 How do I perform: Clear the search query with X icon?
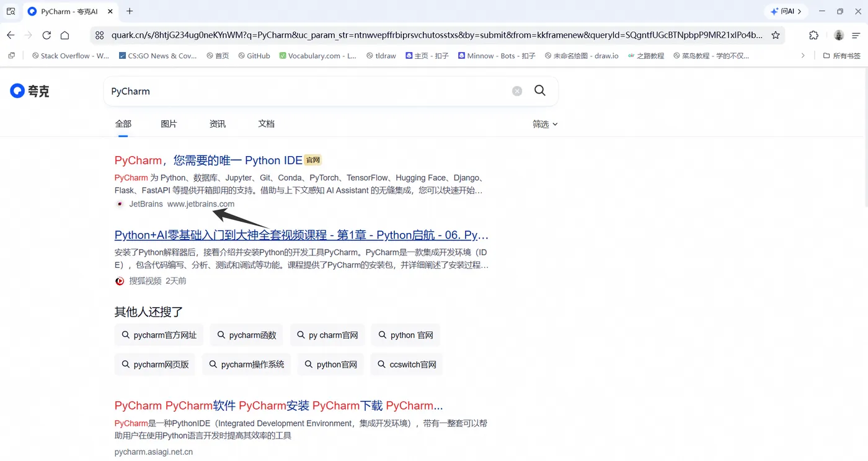pyautogui.click(x=517, y=91)
